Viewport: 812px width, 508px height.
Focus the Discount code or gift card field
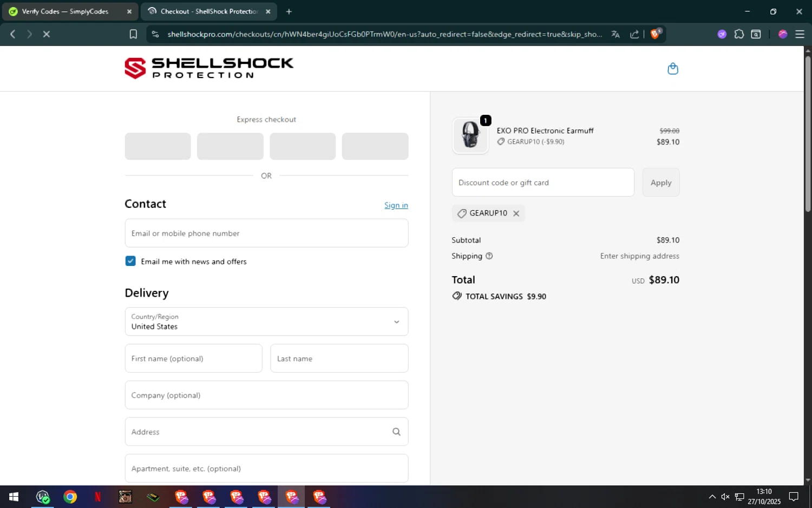coord(543,183)
